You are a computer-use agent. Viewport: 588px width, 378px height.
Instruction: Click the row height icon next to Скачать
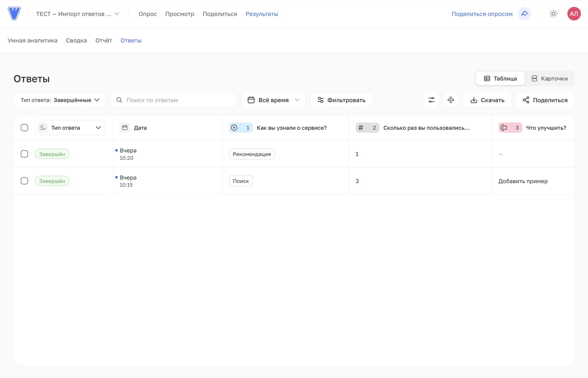pos(451,100)
